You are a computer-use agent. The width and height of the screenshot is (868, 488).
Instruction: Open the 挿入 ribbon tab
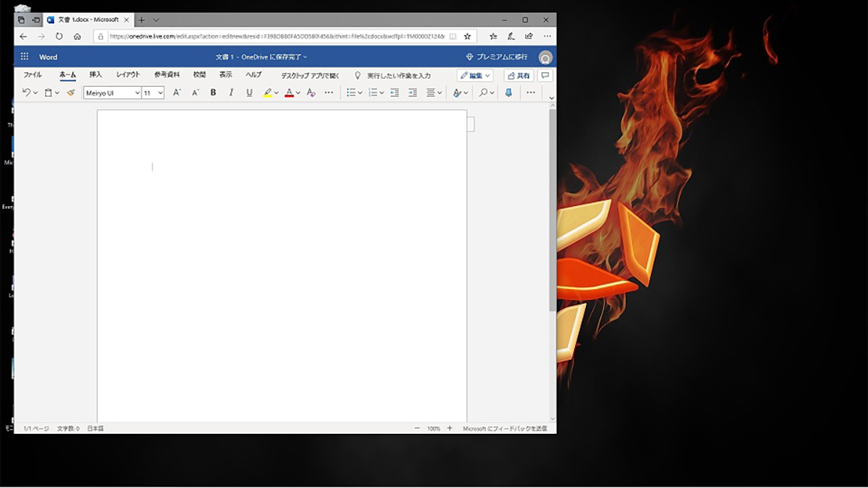tap(95, 75)
